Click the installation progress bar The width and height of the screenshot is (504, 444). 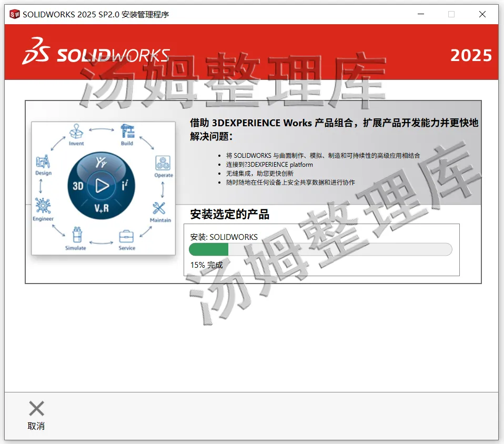[x=320, y=249]
